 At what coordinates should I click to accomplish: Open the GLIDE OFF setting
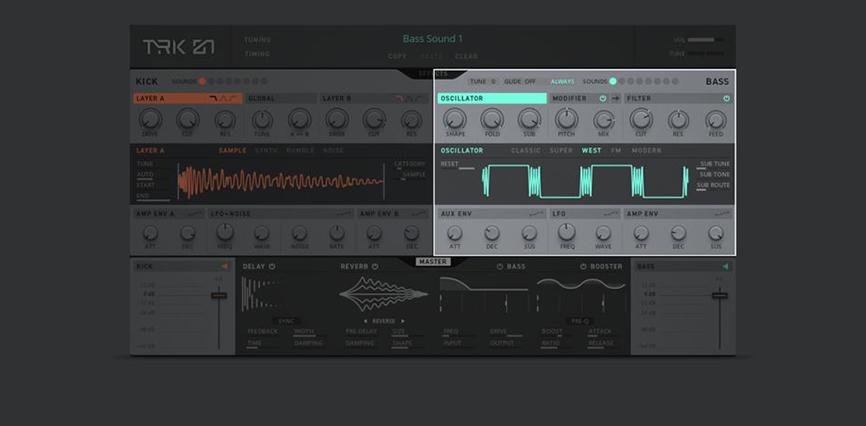pyautogui.click(x=520, y=81)
